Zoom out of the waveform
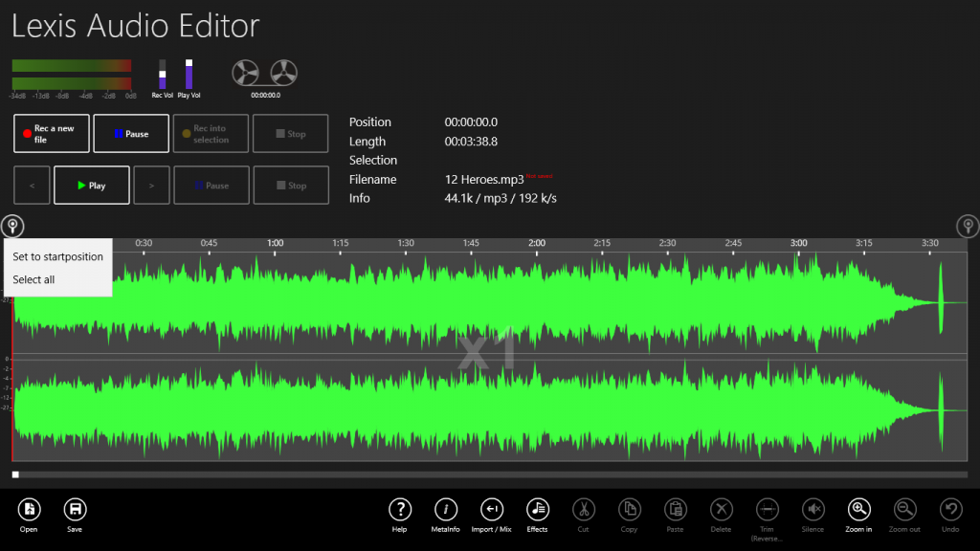Viewport: 980px width, 551px height. pos(903,510)
